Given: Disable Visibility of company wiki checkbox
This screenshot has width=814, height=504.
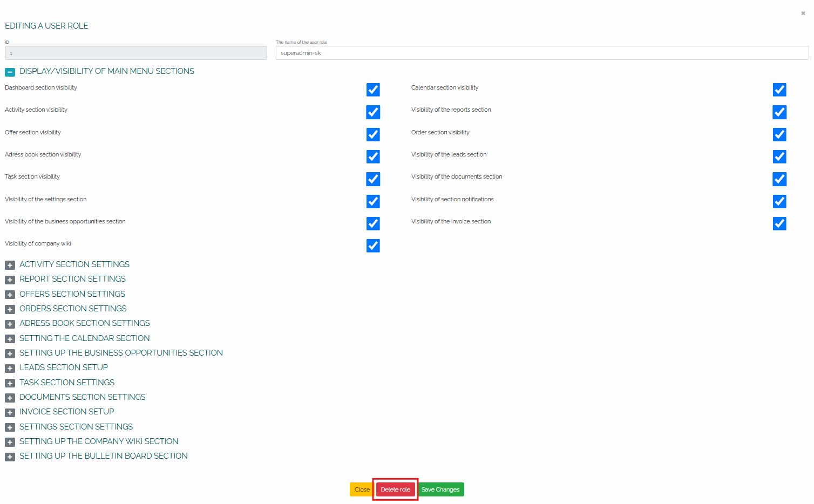Looking at the screenshot, I should coord(373,246).
